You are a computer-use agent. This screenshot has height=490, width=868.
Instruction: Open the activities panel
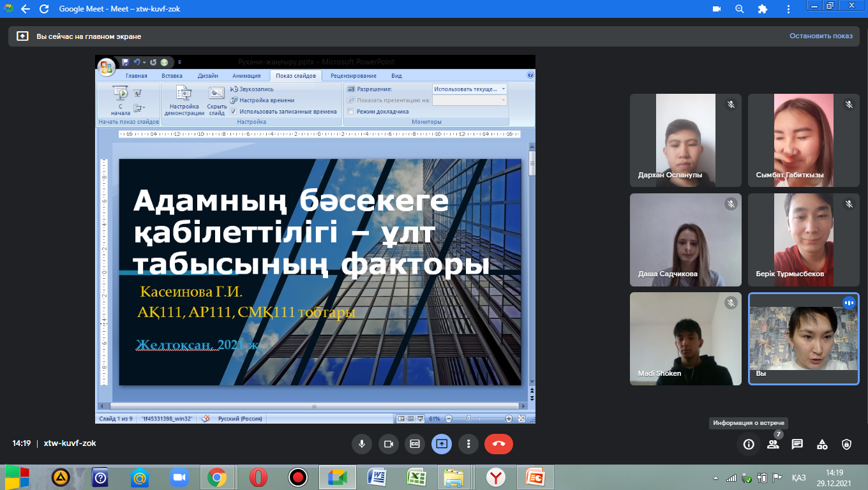pyautogui.click(x=822, y=444)
